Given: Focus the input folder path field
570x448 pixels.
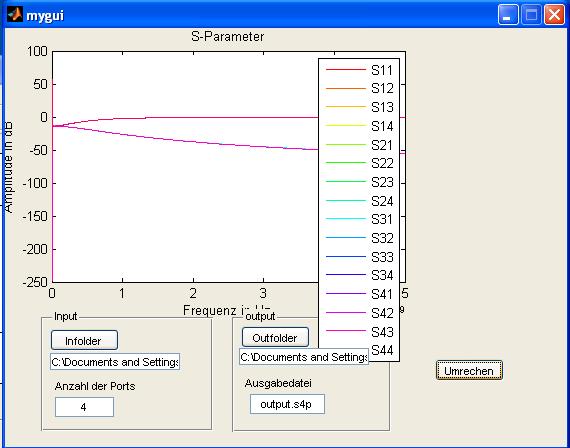Looking at the screenshot, I should 115,362.
